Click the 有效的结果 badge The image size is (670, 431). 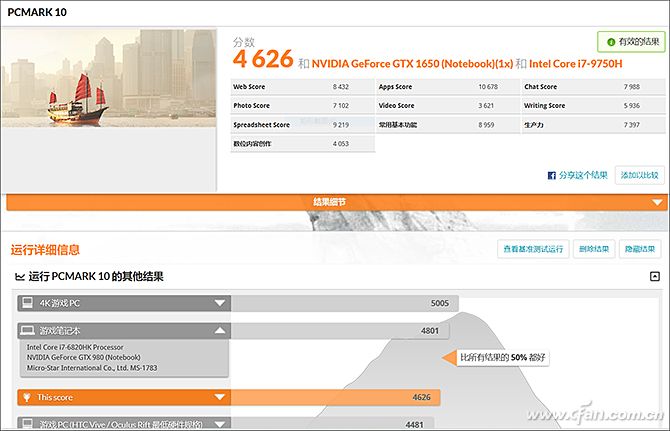631,42
